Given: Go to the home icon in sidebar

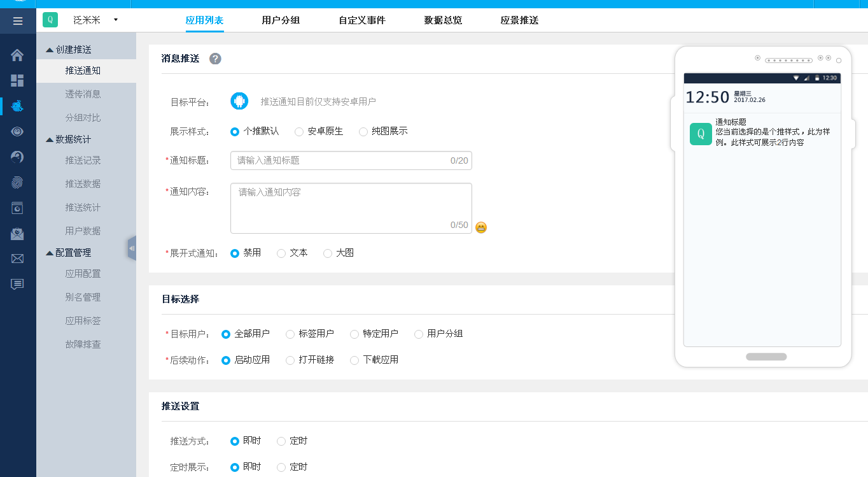Looking at the screenshot, I should (x=17, y=55).
